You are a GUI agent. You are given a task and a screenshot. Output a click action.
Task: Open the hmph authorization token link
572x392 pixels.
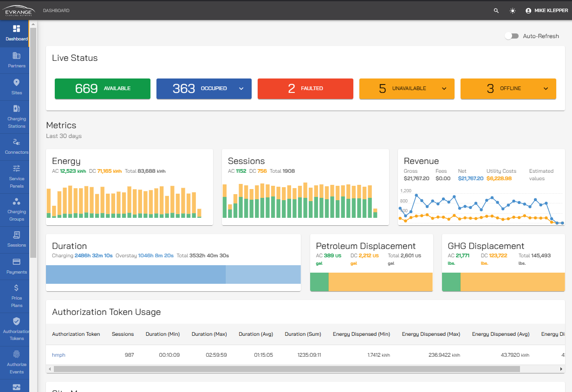pyautogui.click(x=58, y=355)
